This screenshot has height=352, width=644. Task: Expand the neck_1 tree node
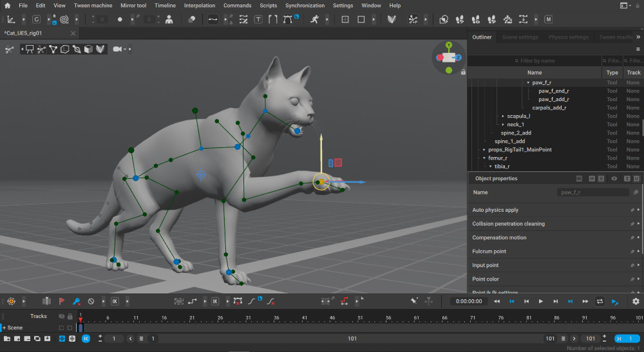click(503, 124)
